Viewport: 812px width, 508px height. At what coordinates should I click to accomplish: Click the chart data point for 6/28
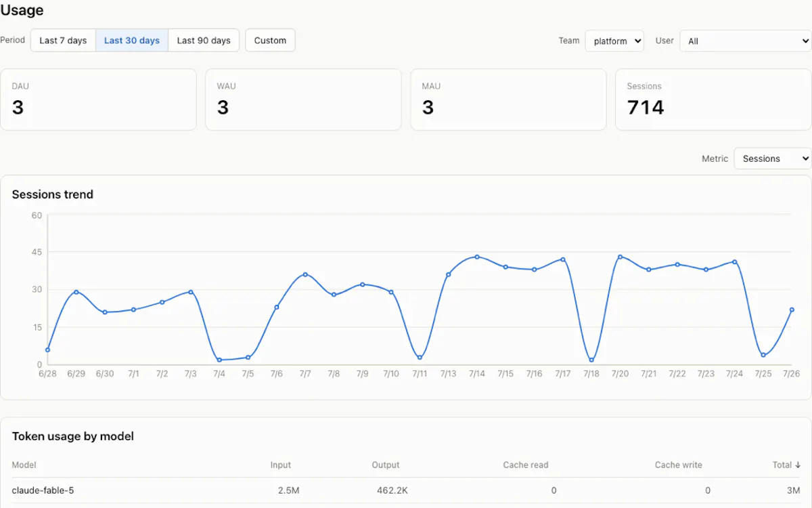coord(47,350)
